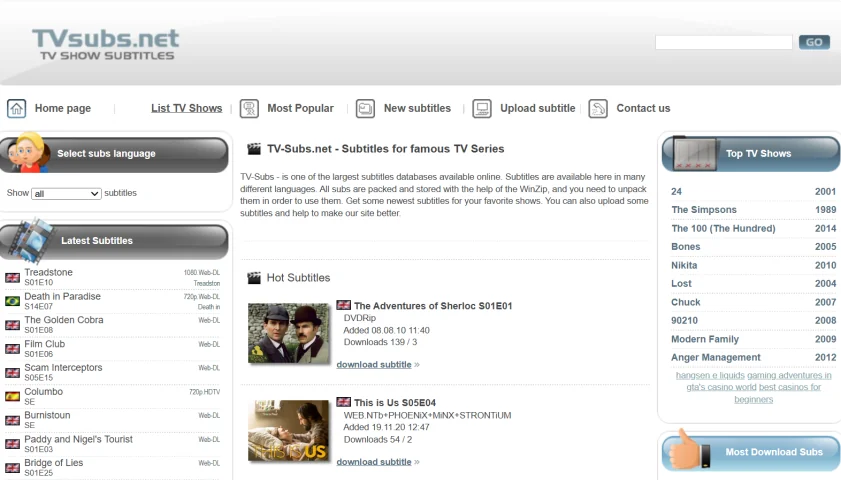The height and width of the screenshot is (480, 841).
Task: Open Bones in Top TV Shows
Action: [685, 247]
